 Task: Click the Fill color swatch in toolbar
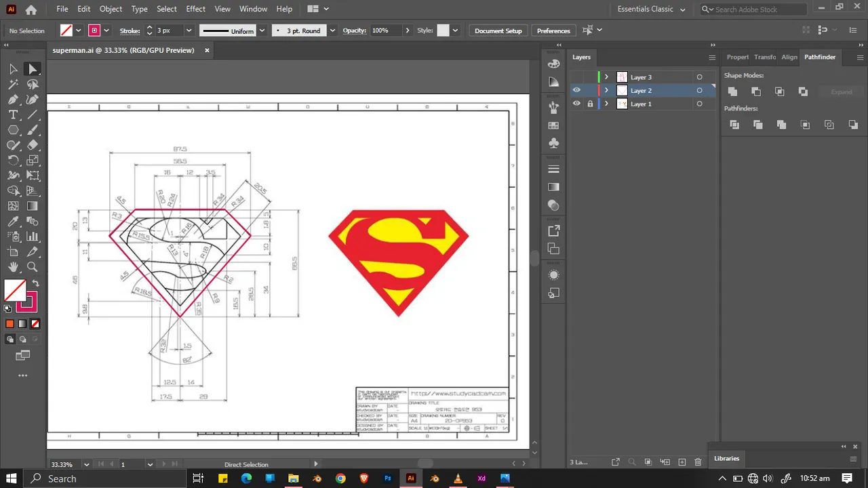pyautogui.click(x=15, y=290)
